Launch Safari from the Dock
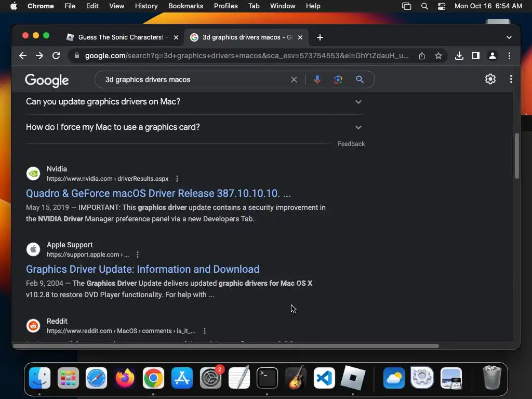532x399 pixels. click(x=96, y=378)
